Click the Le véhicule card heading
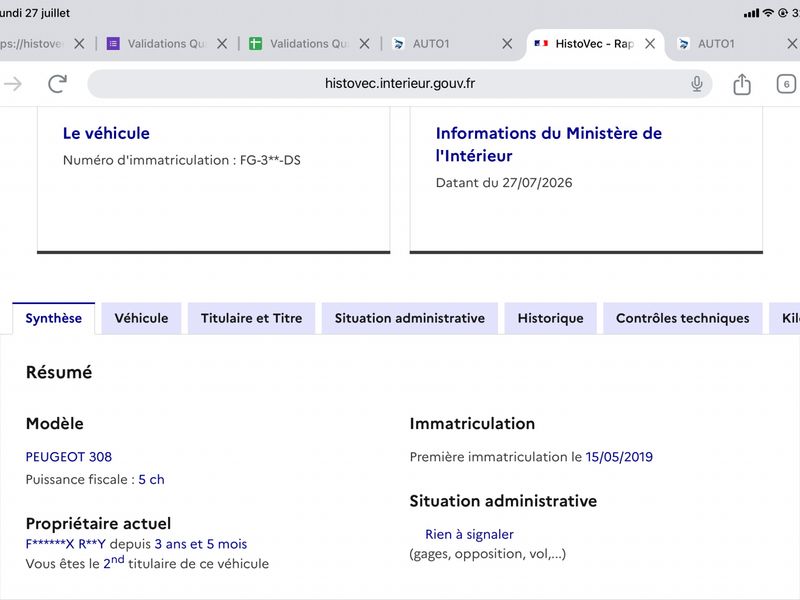 point(106,133)
